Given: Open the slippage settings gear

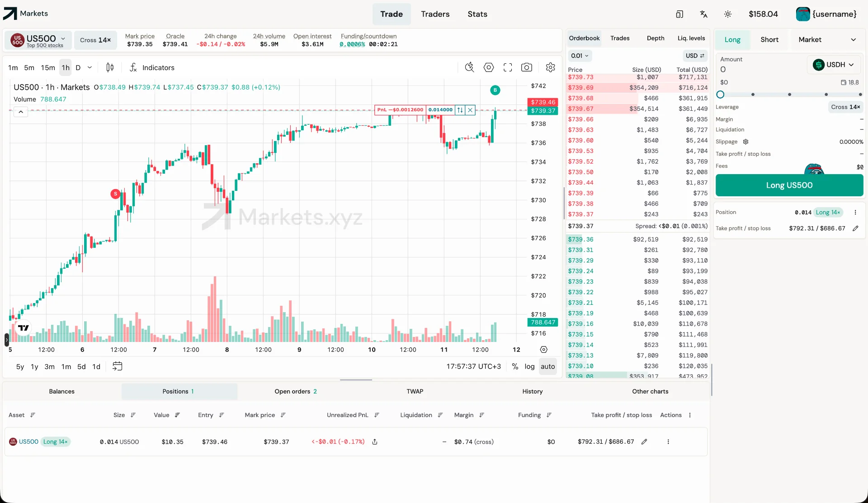Looking at the screenshot, I should (746, 142).
